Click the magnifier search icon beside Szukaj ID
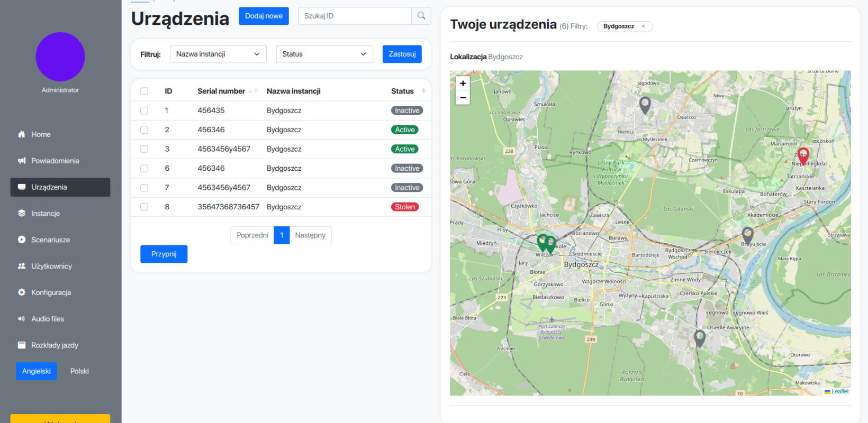This screenshot has width=868, height=423. (421, 16)
